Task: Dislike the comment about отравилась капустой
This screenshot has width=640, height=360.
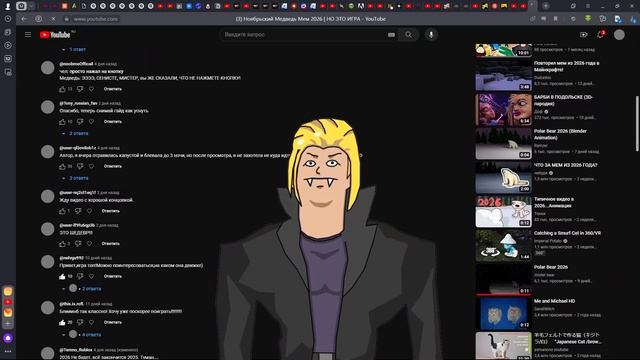Action: (80, 167)
